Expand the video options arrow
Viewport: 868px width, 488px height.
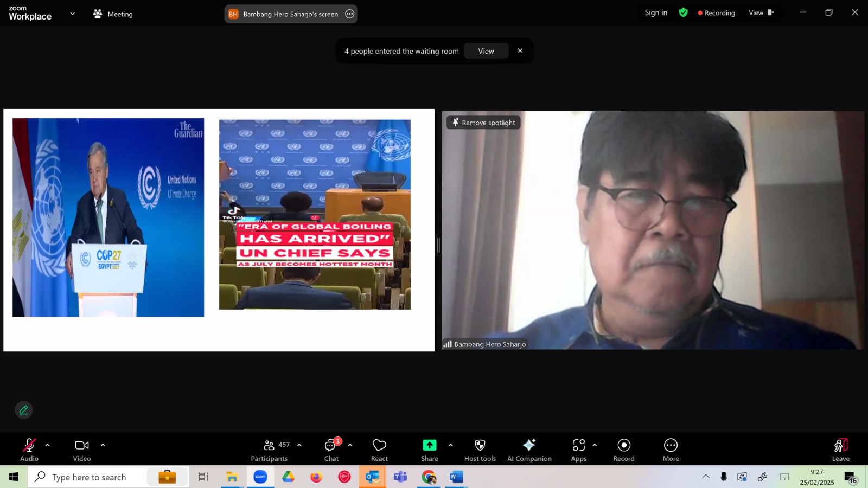(x=103, y=445)
